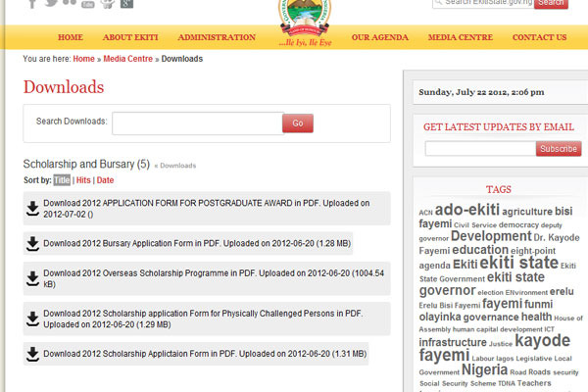Open the 'Civil Service' tag

click(475, 225)
